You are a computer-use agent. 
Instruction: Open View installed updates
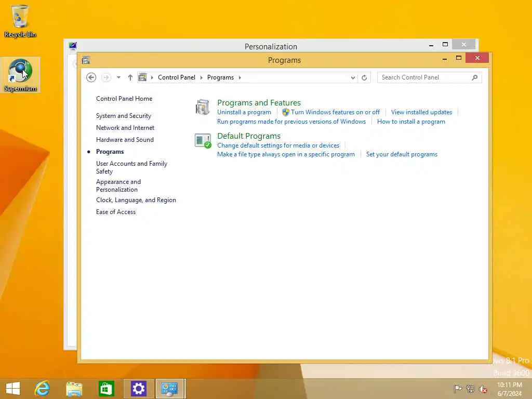(421, 112)
